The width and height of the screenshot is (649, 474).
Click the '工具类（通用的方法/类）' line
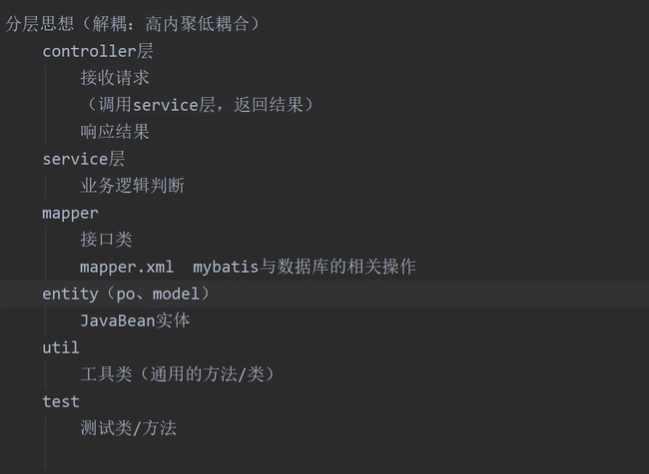[x=177, y=375]
